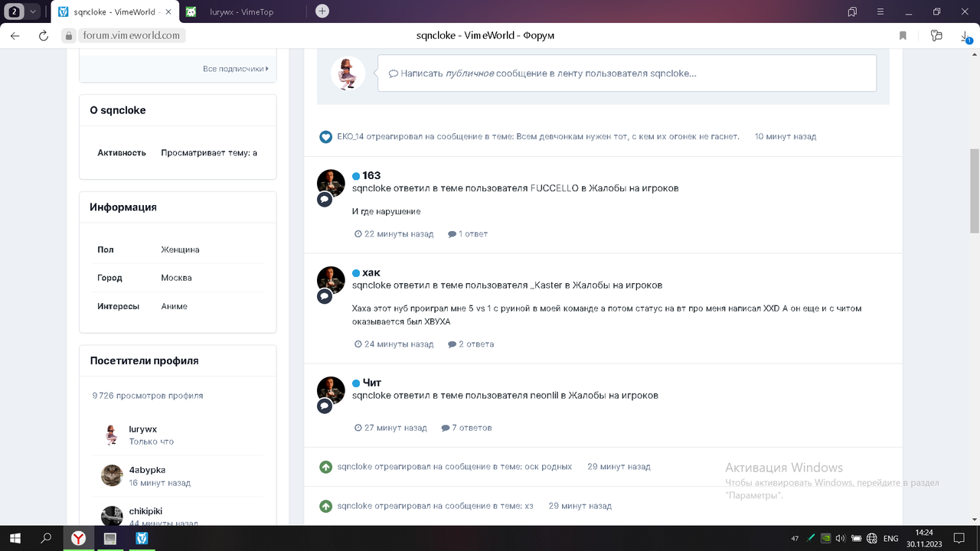Click the VimeWorld taskbar icon
Screen dimensions: 980x551
(x=142, y=539)
